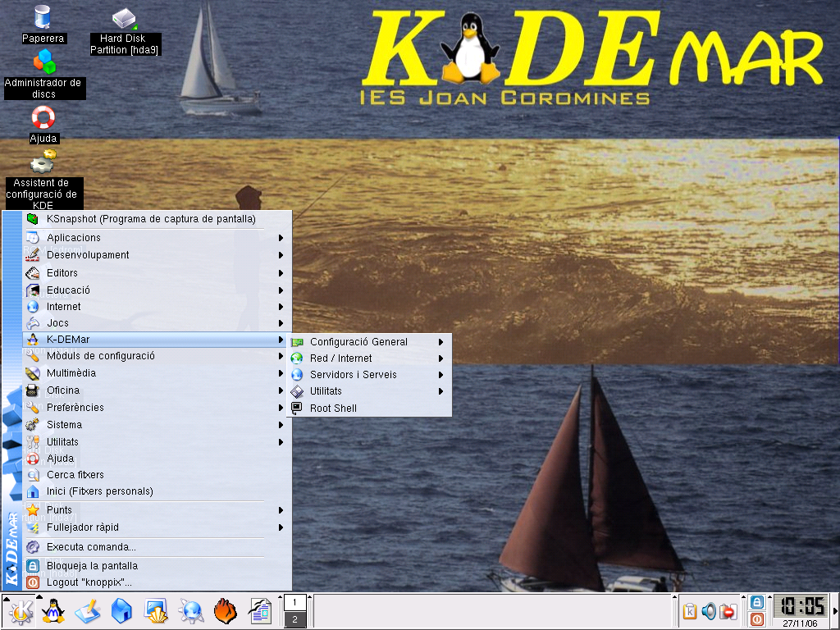Screen dimensions: 840x630
Task: Click the digital clock showing 10:05
Action: (x=801, y=606)
